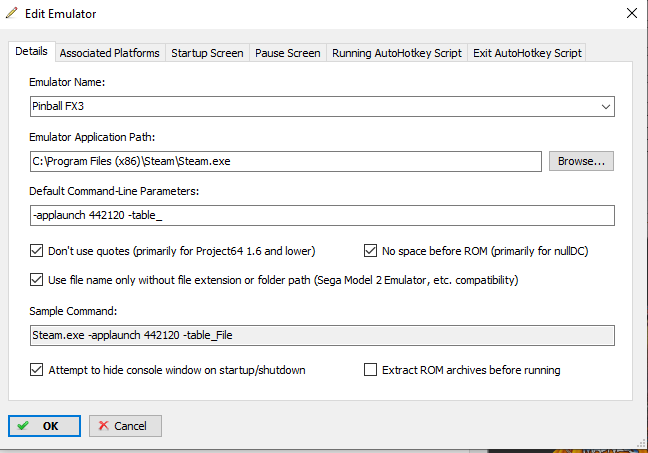Open the Startup Screen tab

[207, 53]
